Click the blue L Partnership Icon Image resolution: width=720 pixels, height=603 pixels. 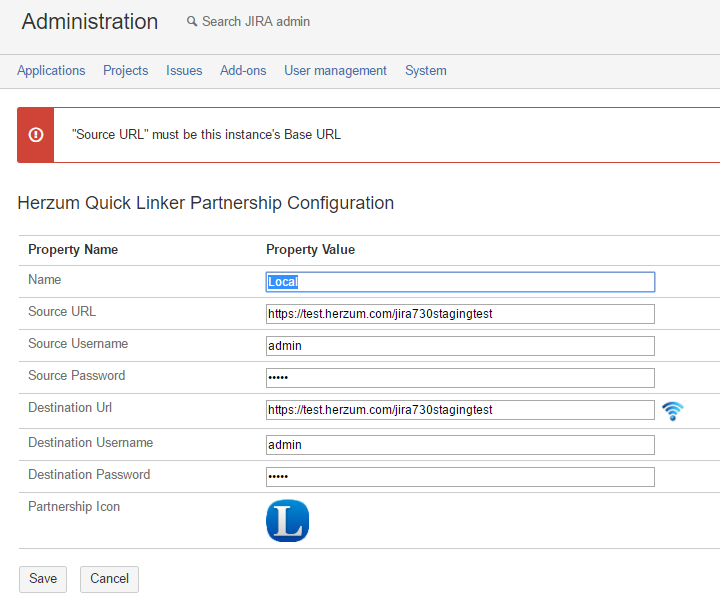coord(287,521)
